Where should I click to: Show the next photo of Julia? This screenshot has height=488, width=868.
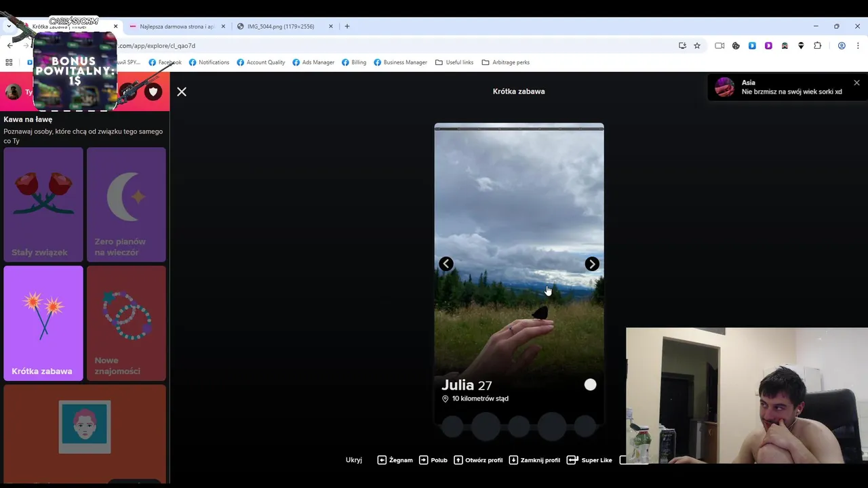point(592,264)
